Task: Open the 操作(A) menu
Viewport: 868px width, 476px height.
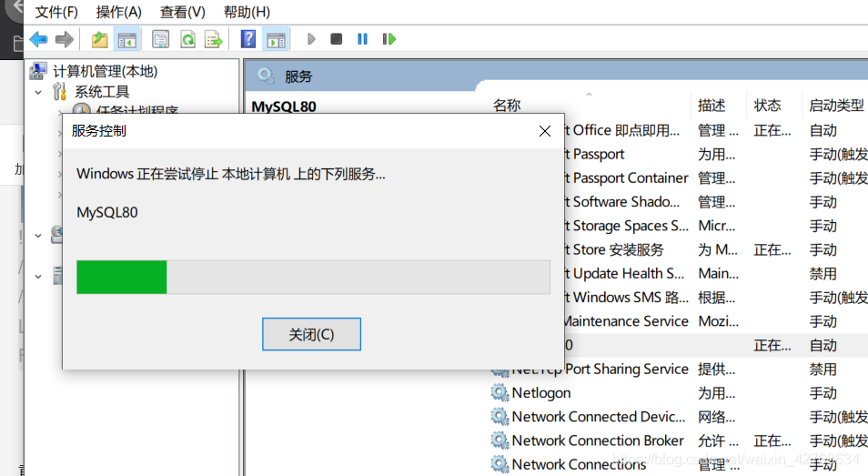Action: click(x=118, y=12)
